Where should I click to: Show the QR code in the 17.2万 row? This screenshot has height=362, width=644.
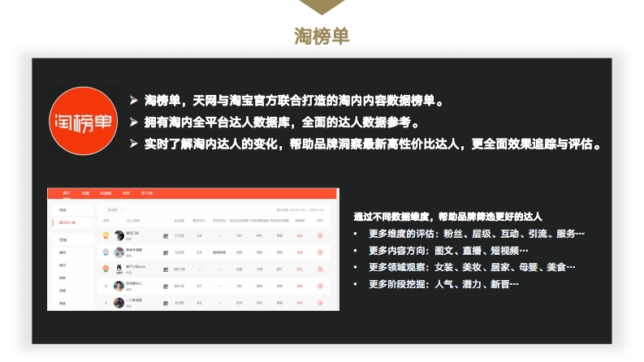(x=166, y=236)
